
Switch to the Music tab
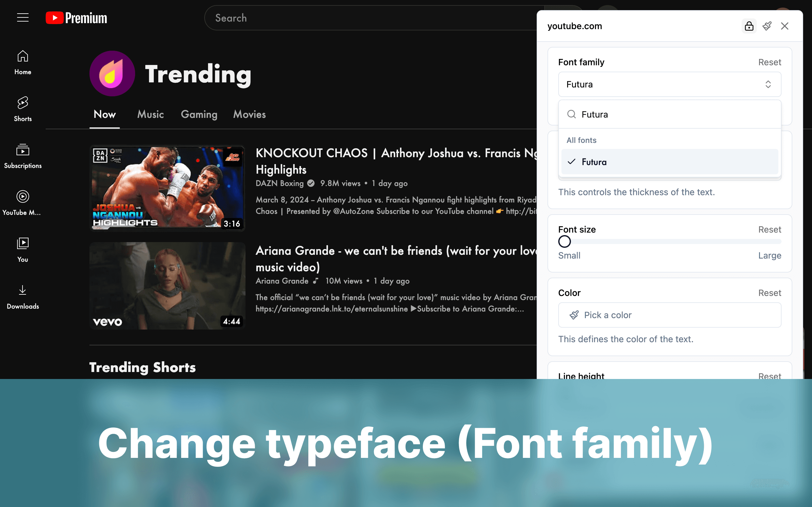click(x=150, y=114)
